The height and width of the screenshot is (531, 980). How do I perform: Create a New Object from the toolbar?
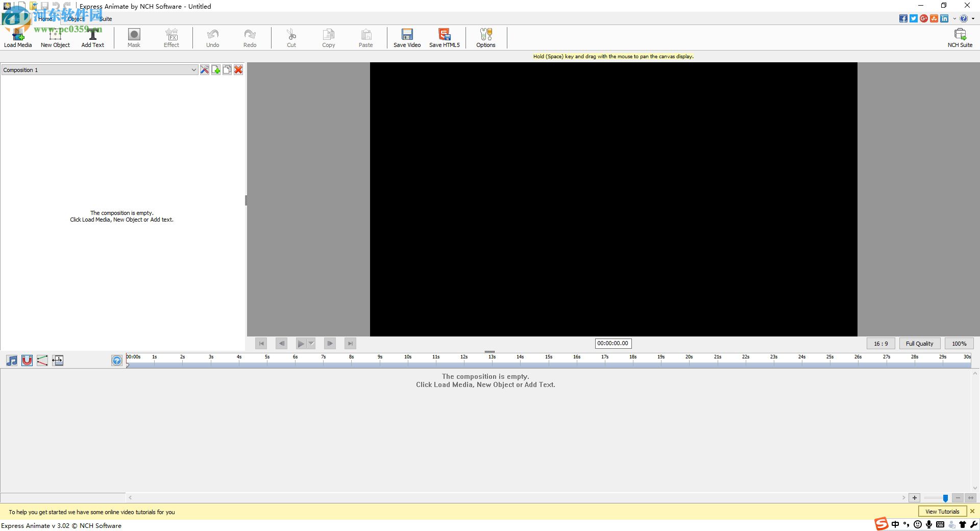point(55,38)
